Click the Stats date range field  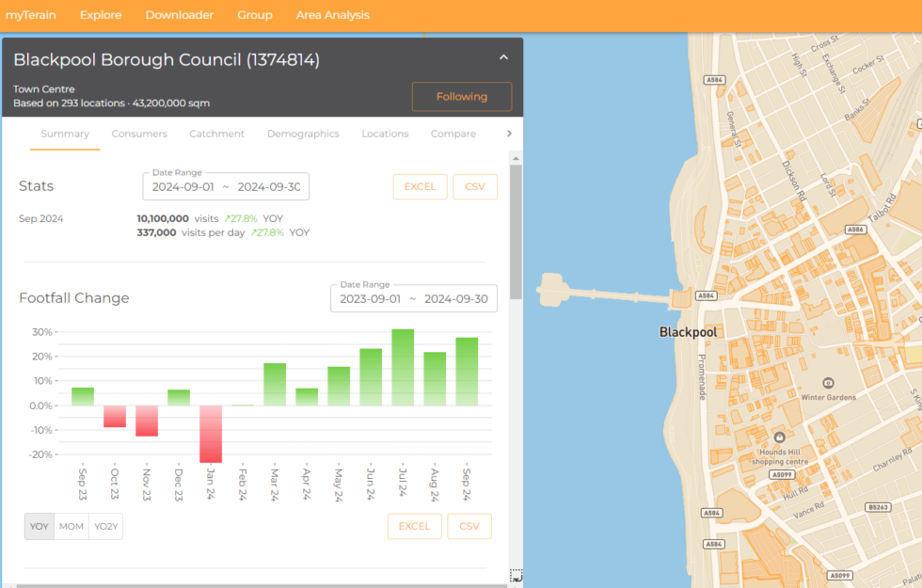pos(226,186)
